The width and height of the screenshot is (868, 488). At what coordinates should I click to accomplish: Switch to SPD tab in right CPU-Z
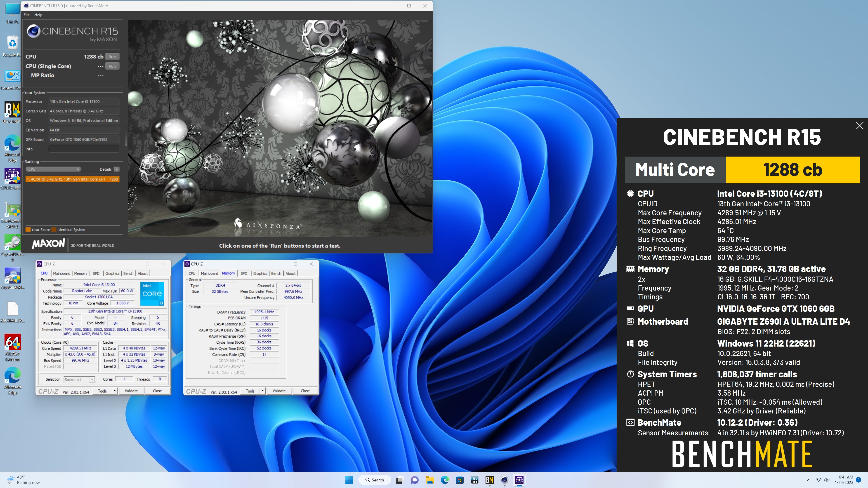click(x=244, y=273)
